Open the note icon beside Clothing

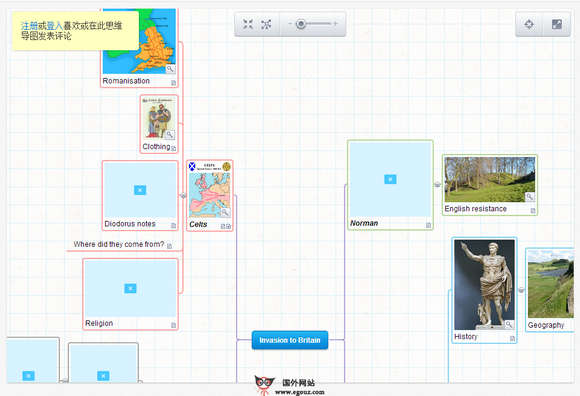(x=173, y=148)
